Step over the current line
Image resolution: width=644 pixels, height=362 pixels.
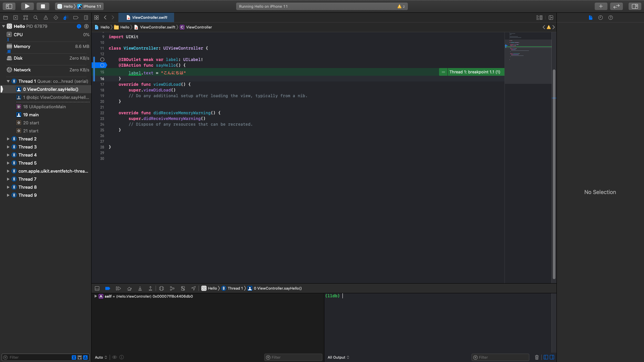point(129,288)
